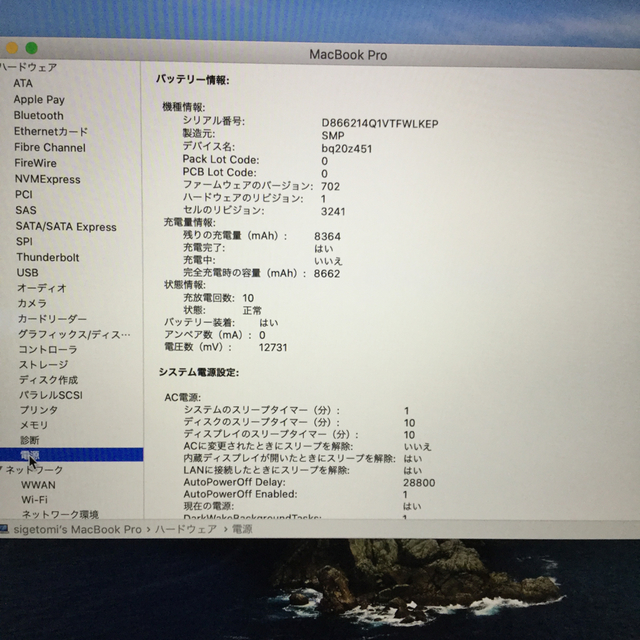This screenshot has width=640, height=640.
Task: Click the AC電源 subheading
Action: point(182,398)
